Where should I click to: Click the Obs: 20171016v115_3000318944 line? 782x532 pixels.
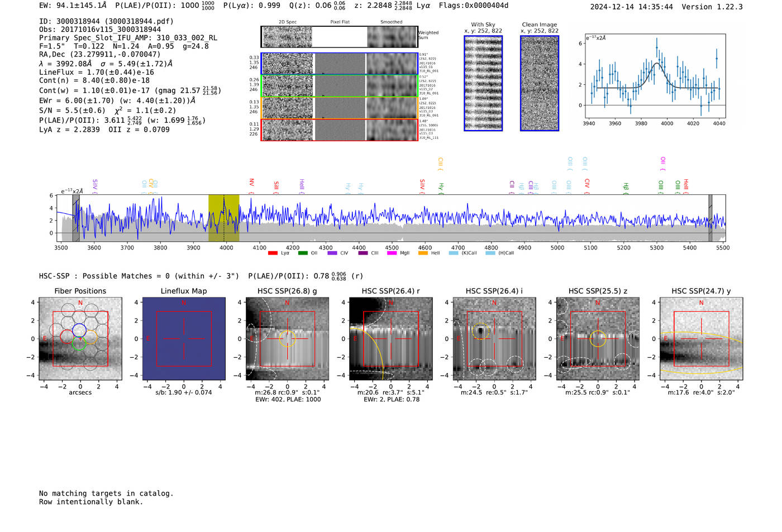pos(100,30)
